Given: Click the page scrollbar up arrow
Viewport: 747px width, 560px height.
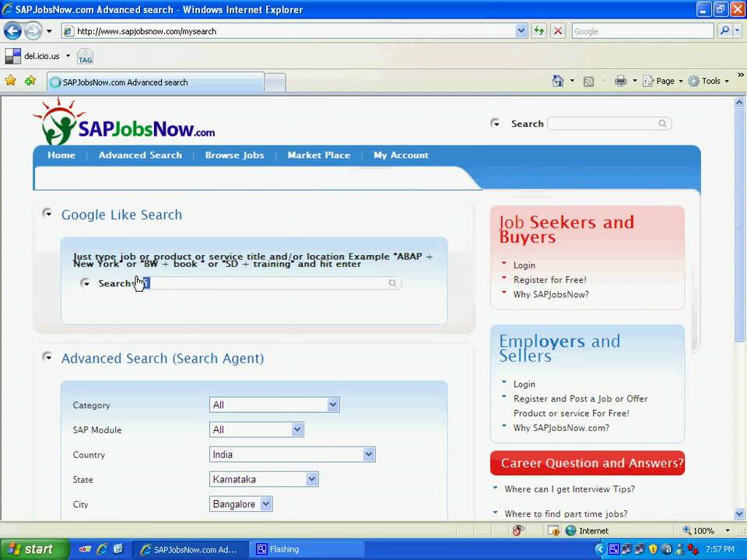Looking at the screenshot, I should [739, 103].
